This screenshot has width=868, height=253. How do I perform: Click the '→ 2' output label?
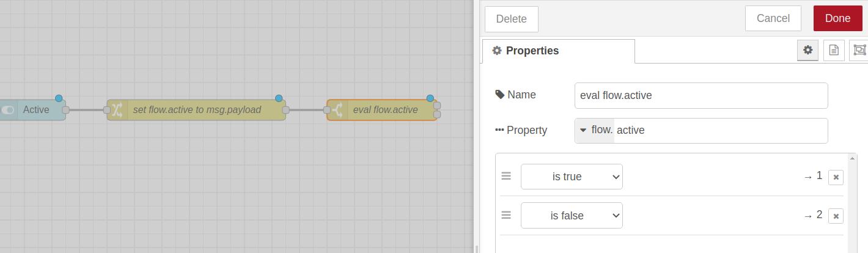(x=813, y=215)
